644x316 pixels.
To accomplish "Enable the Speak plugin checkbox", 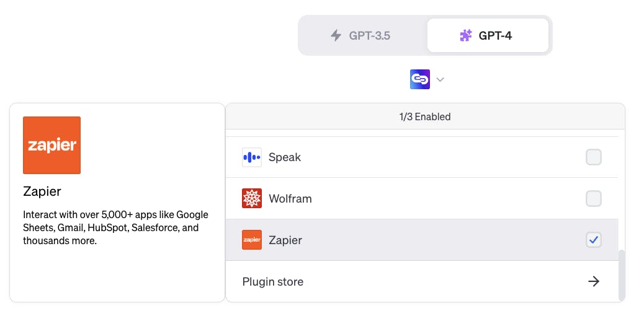I will tap(594, 157).
